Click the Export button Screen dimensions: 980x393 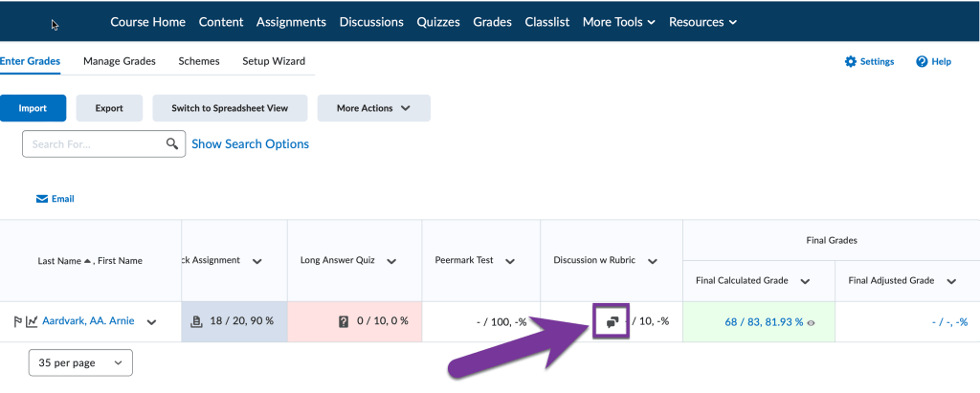(x=109, y=108)
